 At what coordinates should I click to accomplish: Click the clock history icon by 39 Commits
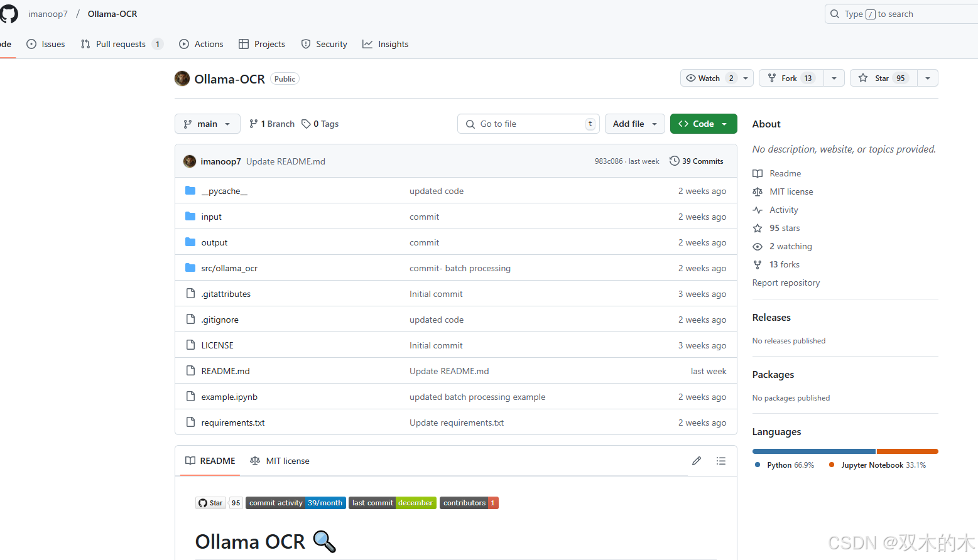[x=675, y=161]
